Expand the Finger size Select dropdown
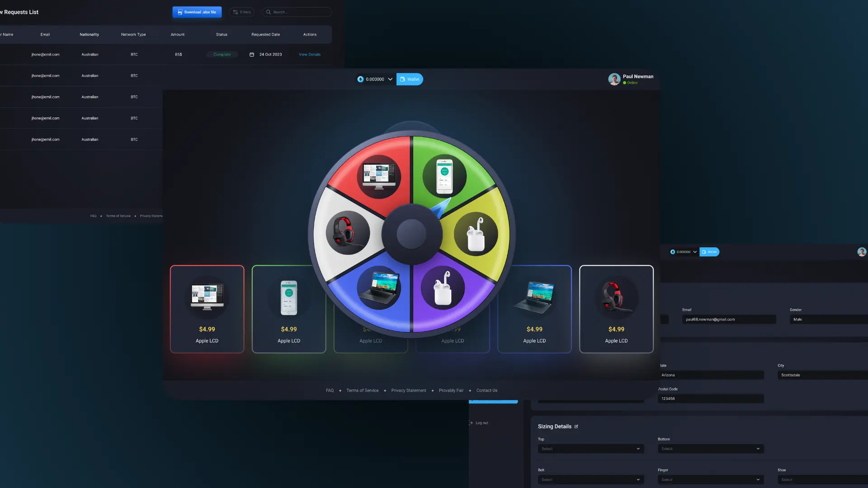 point(711,479)
